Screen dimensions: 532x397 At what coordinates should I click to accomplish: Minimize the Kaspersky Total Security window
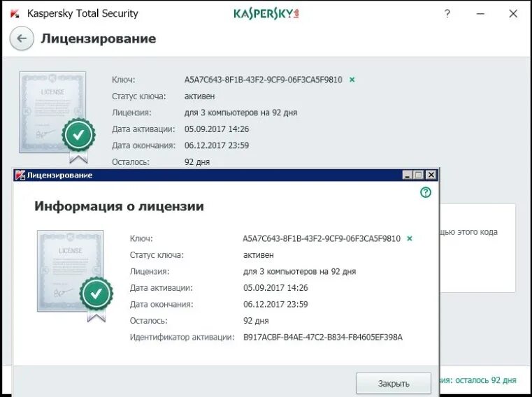pyautogui.click(x=480, y=14)
